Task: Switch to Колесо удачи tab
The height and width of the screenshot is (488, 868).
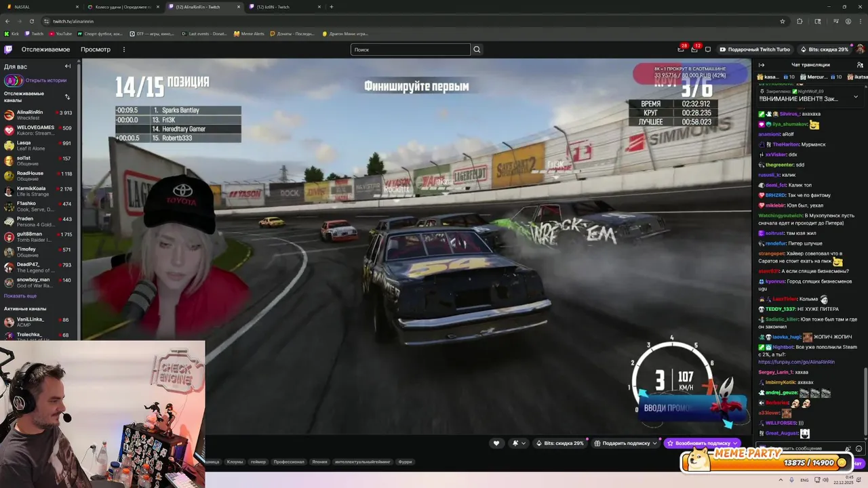Action: 122,7
